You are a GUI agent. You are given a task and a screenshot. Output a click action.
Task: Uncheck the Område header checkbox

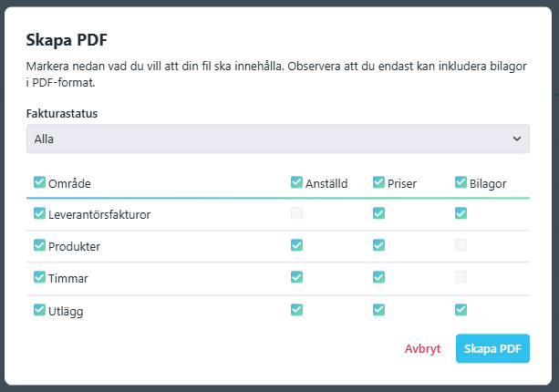[39, 182]
